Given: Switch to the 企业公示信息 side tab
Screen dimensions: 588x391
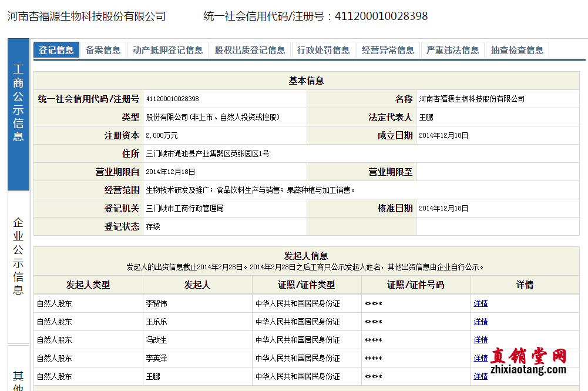Looking at the screenshot, I should pyautogui.click(x=18, y=268).
